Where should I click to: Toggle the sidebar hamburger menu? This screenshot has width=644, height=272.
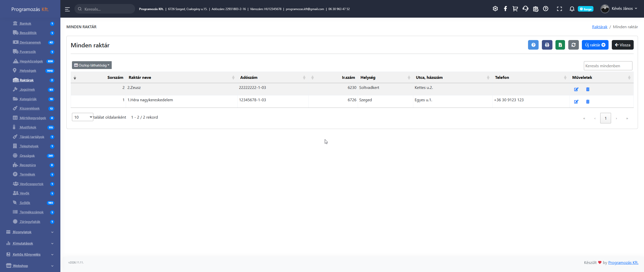67,9
